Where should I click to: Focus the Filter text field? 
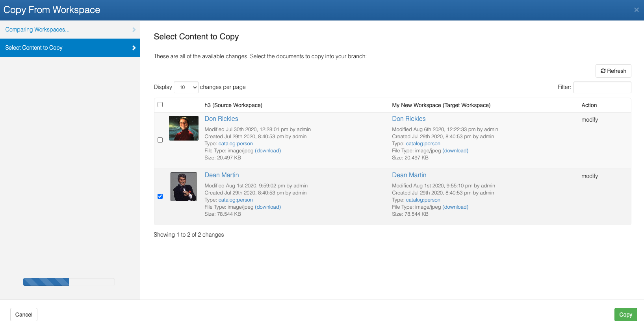pos(602,87)
